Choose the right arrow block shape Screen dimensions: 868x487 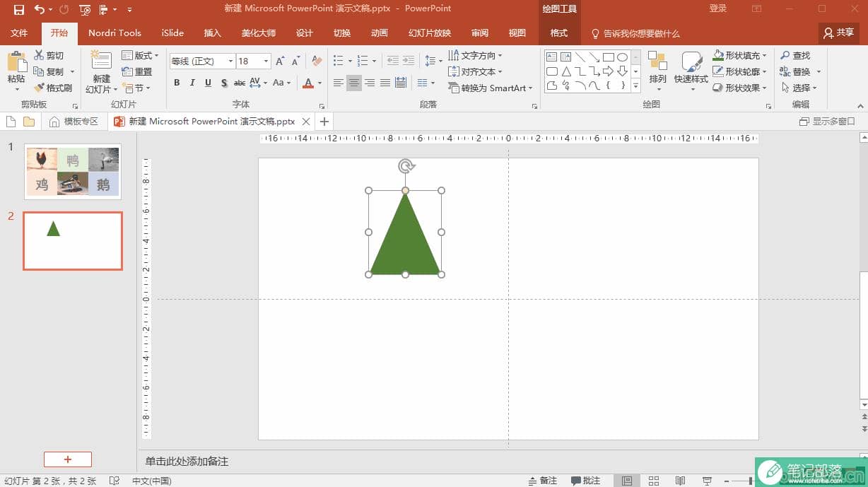point(609,71)
